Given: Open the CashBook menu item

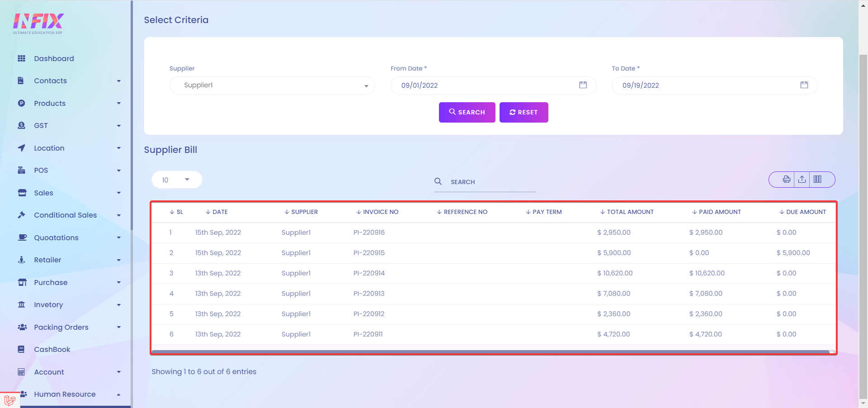Looking at the screenshot, I should (x=52, y=349).
